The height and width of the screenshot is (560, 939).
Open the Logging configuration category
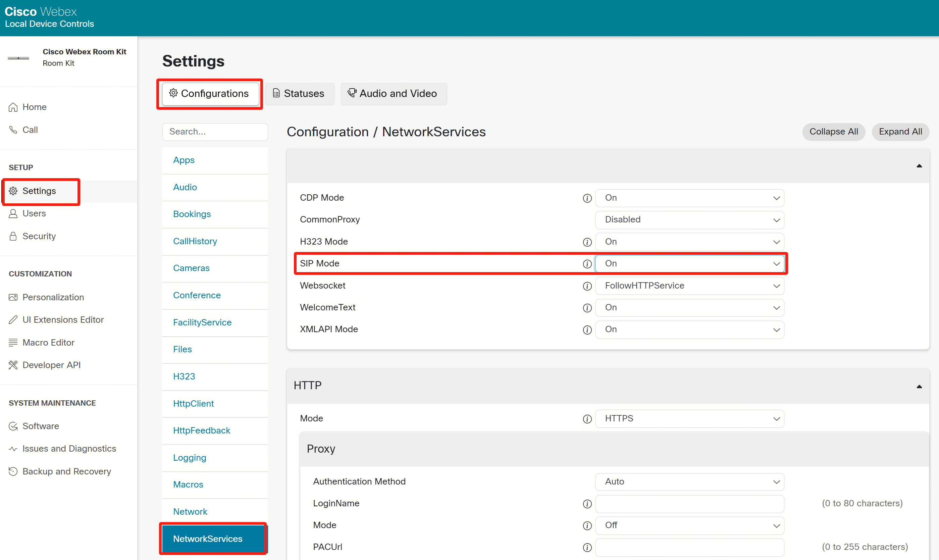(x=215, y=458)
